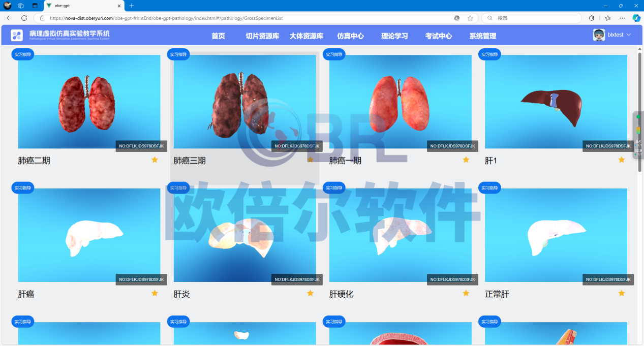Click the 肺癌二期 title text
This screenshot has height=346, width=644.
(x=34, y=161)
